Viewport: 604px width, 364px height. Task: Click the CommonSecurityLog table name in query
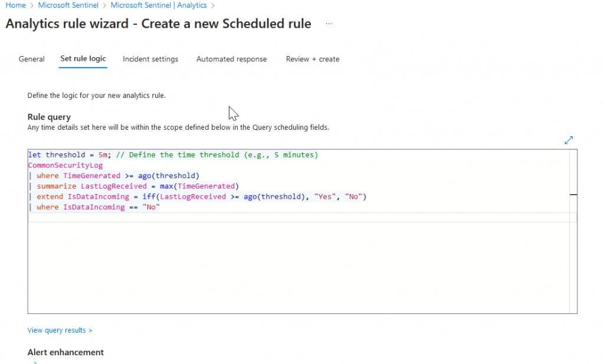click(65, 166)
